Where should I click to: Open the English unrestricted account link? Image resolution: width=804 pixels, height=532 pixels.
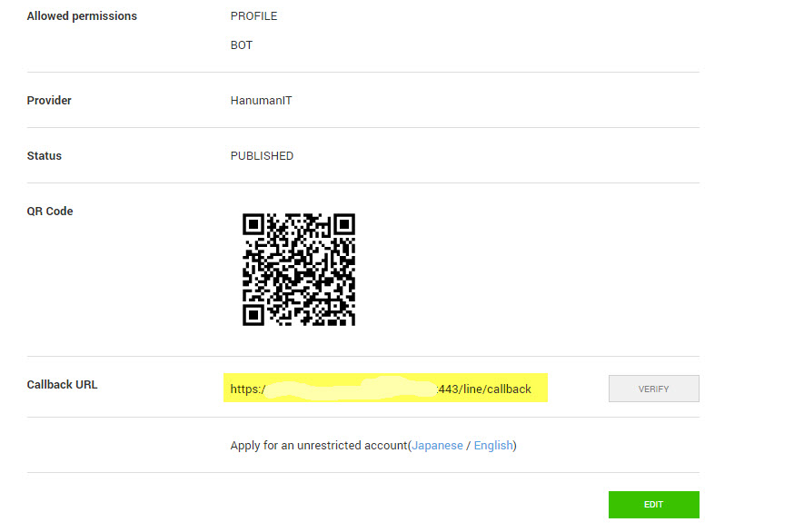point(493,446)
